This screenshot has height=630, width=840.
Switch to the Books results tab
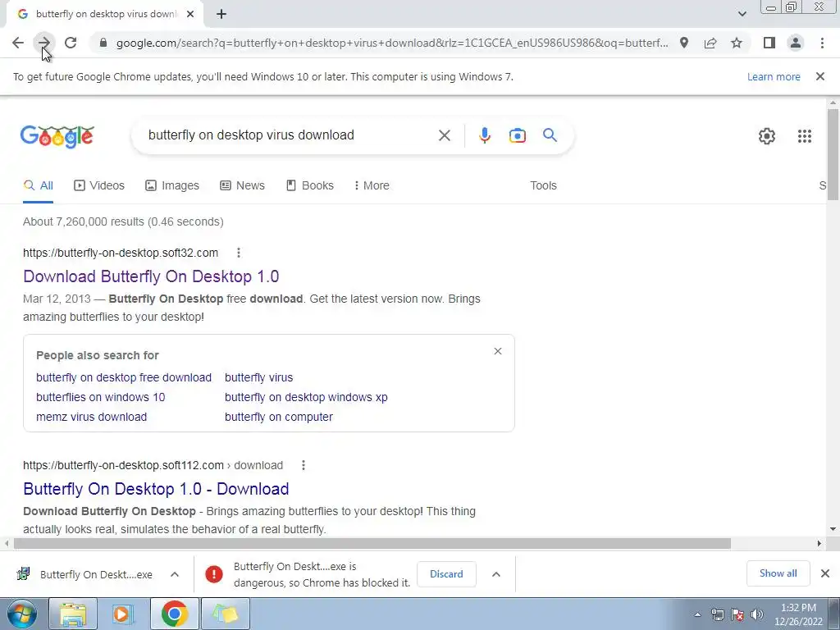point(309,185)
